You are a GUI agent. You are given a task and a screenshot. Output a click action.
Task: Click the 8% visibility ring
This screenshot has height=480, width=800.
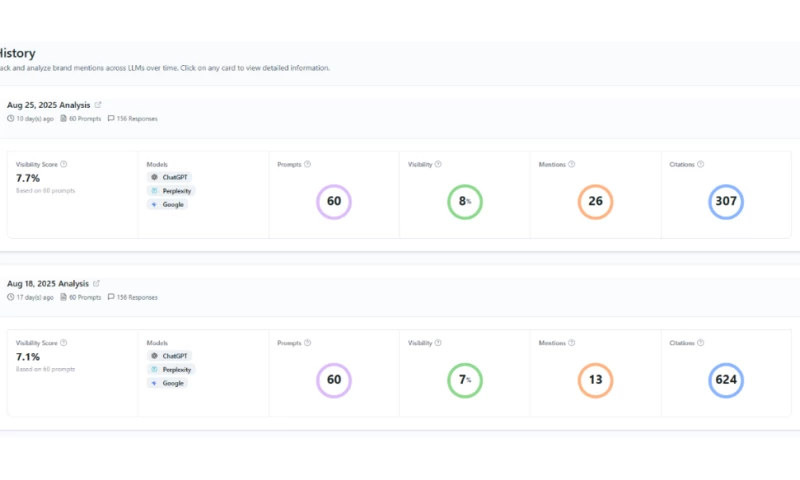465,201
